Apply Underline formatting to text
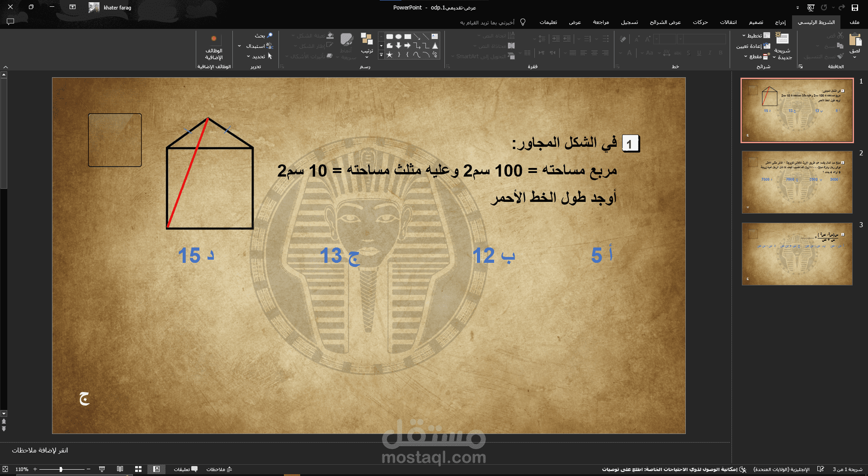The width and height of the screenshot is (868, 476). [699, 53]
